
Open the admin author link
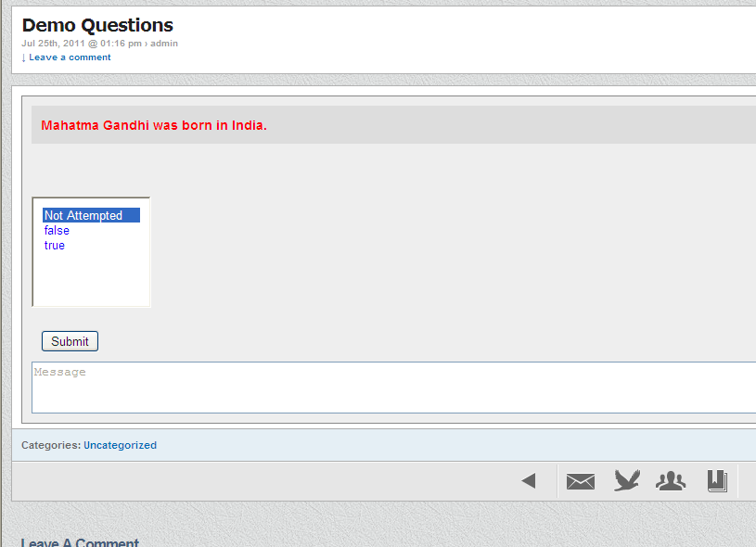[164, 44]
